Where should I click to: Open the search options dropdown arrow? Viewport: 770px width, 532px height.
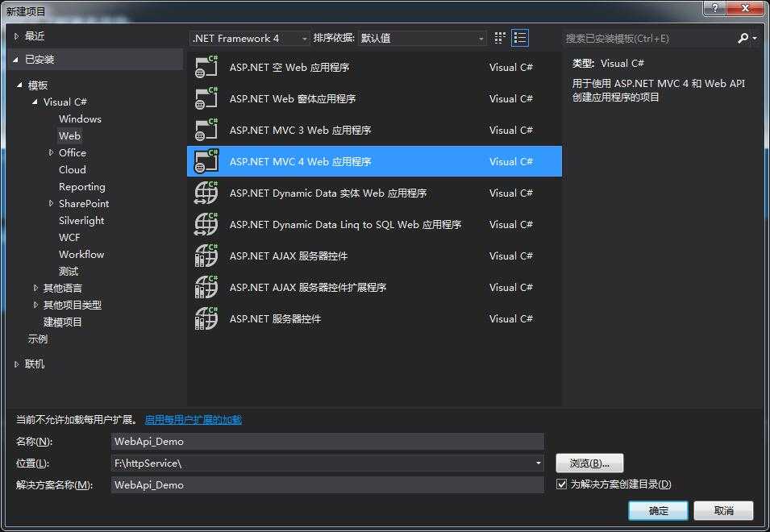point(755,38)
